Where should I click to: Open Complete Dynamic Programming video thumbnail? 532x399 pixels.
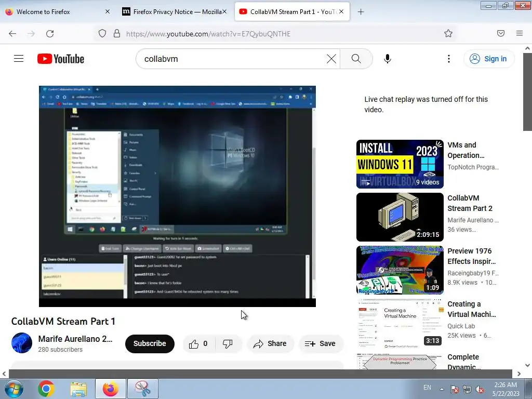tap(400, 361)
